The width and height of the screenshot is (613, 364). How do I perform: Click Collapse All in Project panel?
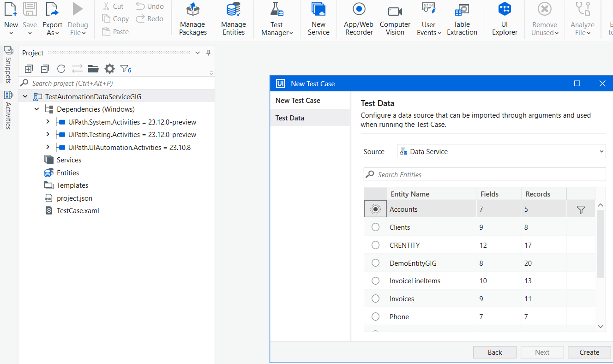45,69
